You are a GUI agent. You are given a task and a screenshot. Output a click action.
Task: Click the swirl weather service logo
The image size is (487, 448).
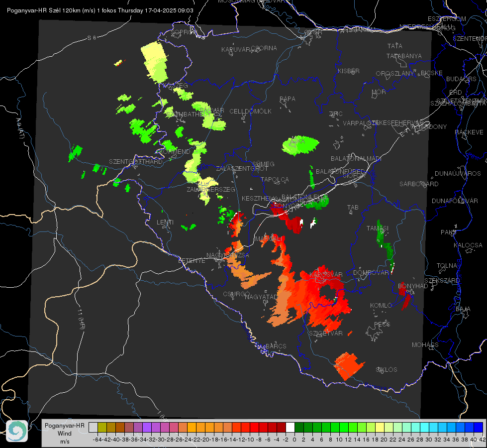point(17,431)
